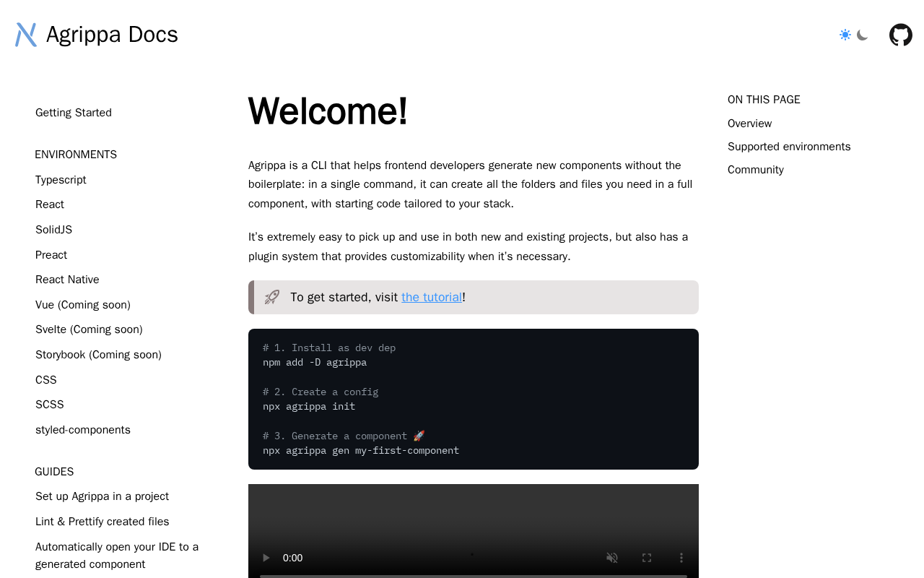This screenshot has width=924, height=578.
Task: Enter video fullscreen mode
Action: point(647,558)
